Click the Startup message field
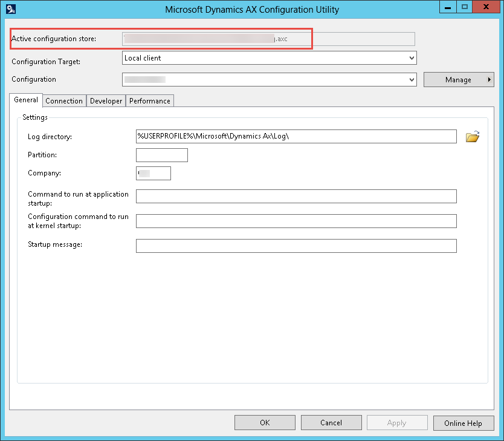Screen dimensions: 504x441 (x=296, y=246)
